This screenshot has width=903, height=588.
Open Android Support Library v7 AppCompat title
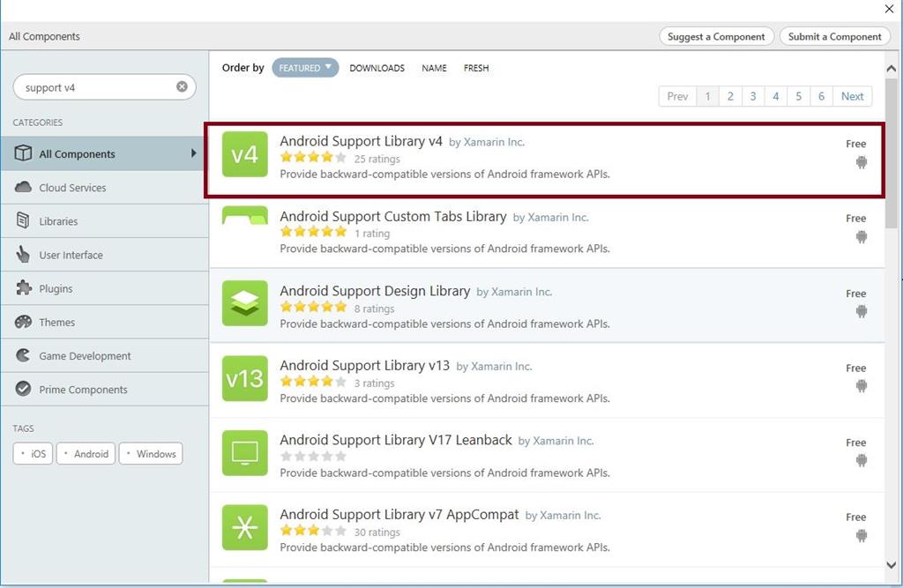399,514
